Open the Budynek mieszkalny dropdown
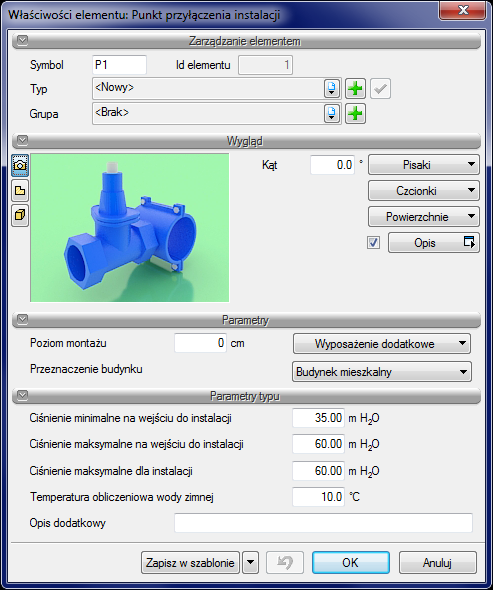 click(x=382, y=372)
